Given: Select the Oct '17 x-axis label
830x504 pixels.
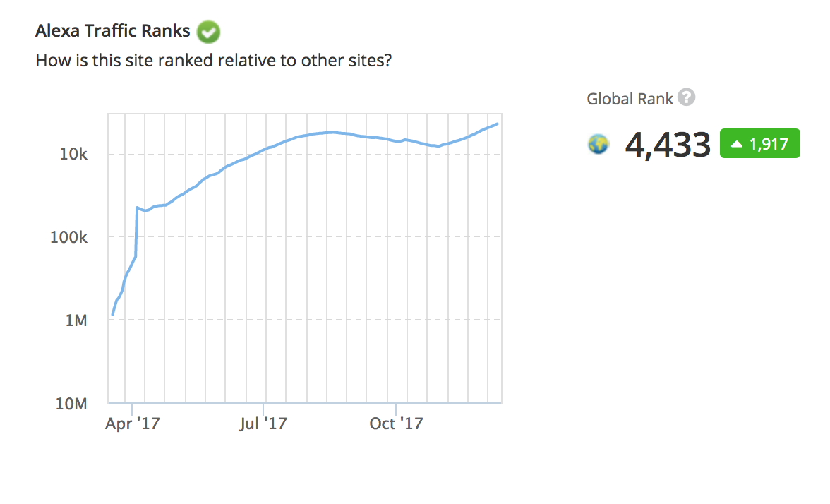Looking at the screenshot, I should point(396,424).
